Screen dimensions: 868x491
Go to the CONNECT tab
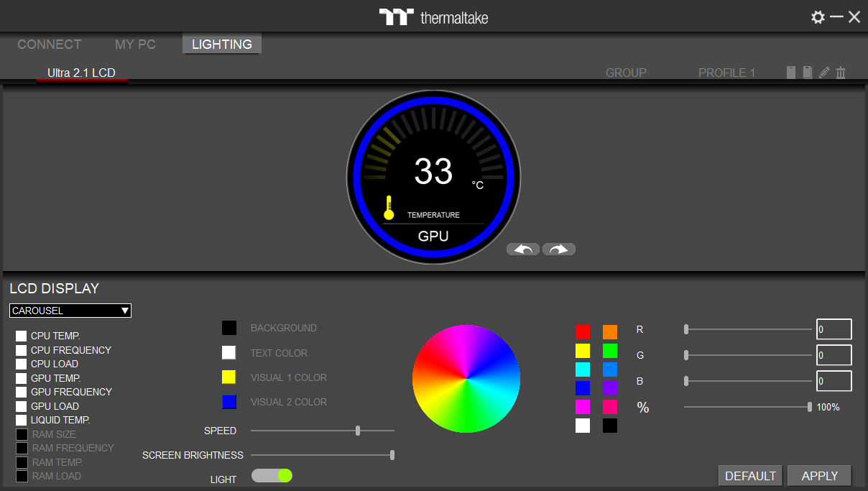(x=50, y=45)
